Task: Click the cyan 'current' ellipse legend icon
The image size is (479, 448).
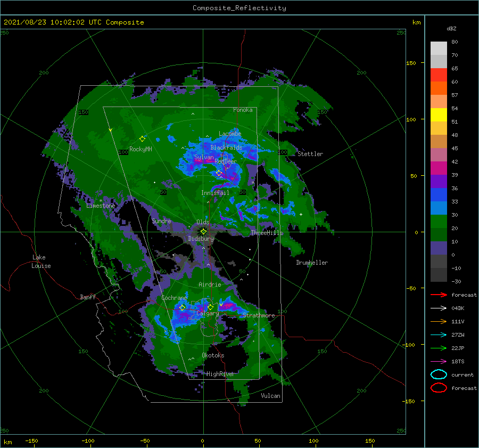Action: coord(439,374)
